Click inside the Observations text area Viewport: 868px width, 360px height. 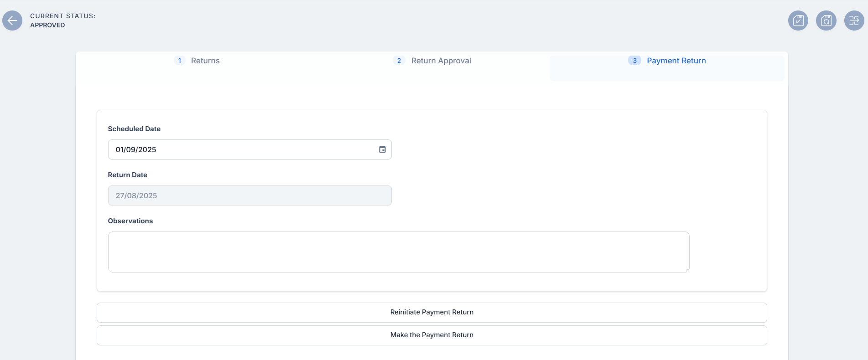[398, 252]
